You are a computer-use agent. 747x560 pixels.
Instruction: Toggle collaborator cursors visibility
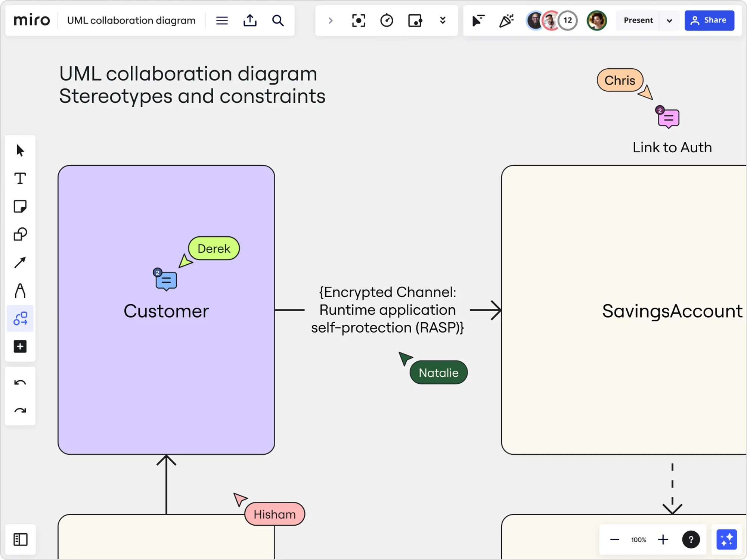[478, 20]
